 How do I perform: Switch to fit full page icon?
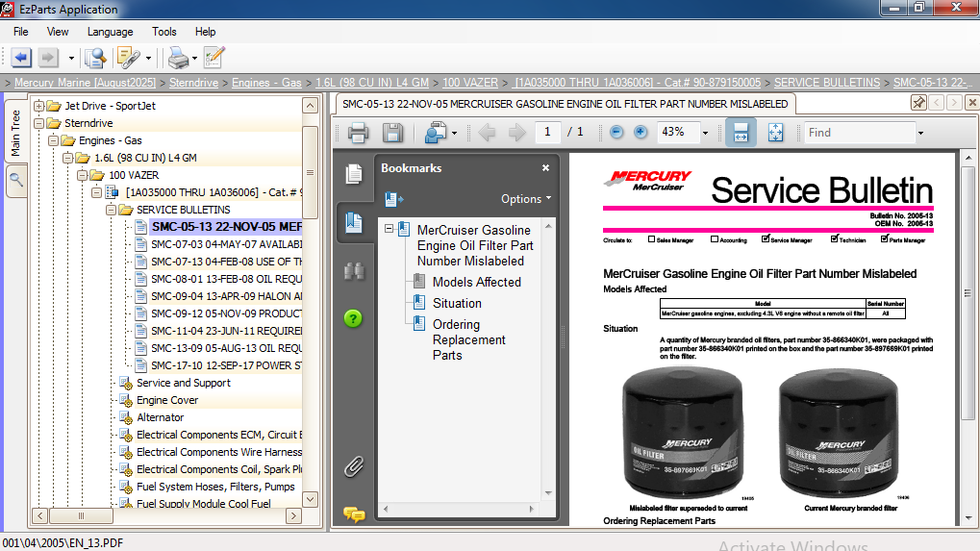[x=775, y=133]
